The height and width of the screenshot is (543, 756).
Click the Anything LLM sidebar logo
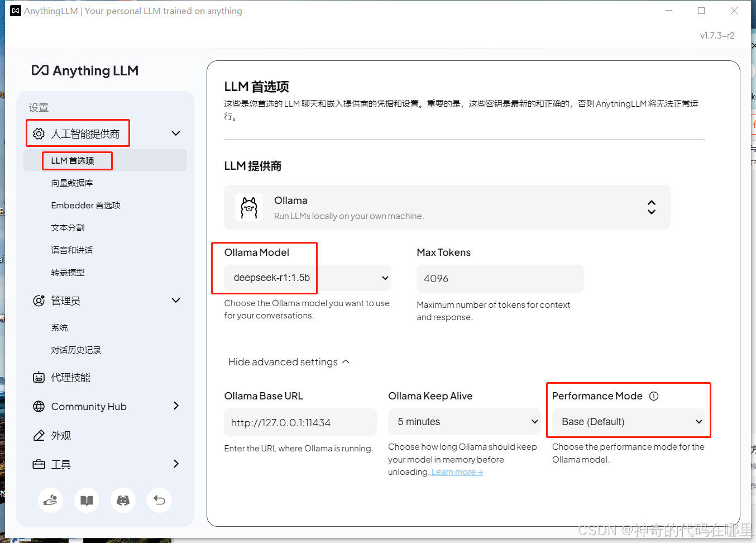(85, 70)
